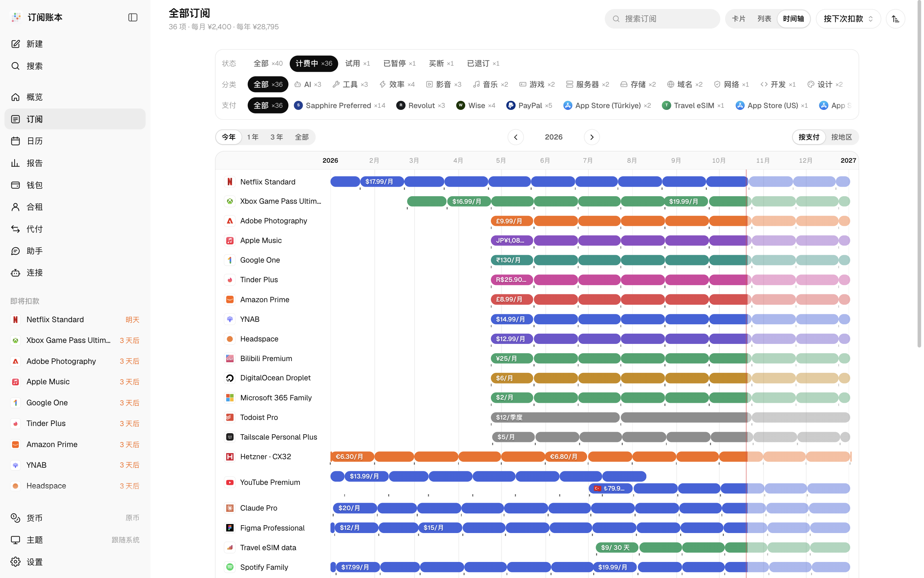The width and height of the screenshot is (924, 578).
Task: Filter payment by Sapphire Preferred
Action: pos(339,106)
